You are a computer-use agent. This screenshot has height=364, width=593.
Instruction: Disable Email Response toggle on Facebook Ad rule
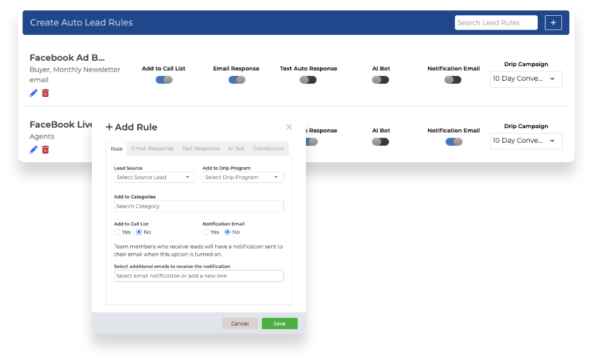[236, 80]
